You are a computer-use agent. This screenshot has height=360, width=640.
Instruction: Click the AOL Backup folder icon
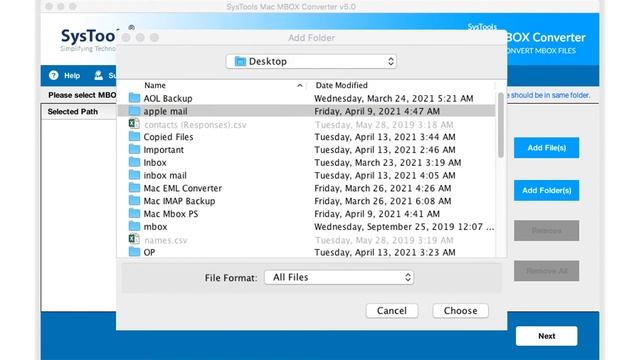pyautogui.click(x=134, y=98)
